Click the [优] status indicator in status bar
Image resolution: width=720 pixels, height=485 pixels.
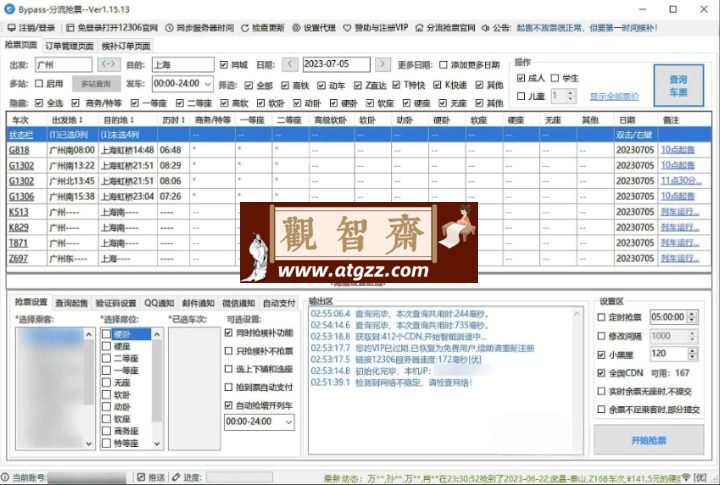click(700, 477)
